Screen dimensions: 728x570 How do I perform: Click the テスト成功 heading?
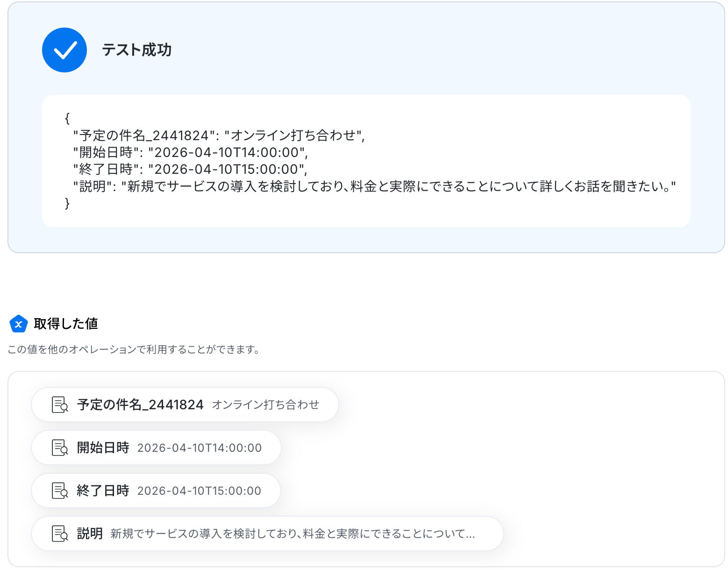(137, 50)
